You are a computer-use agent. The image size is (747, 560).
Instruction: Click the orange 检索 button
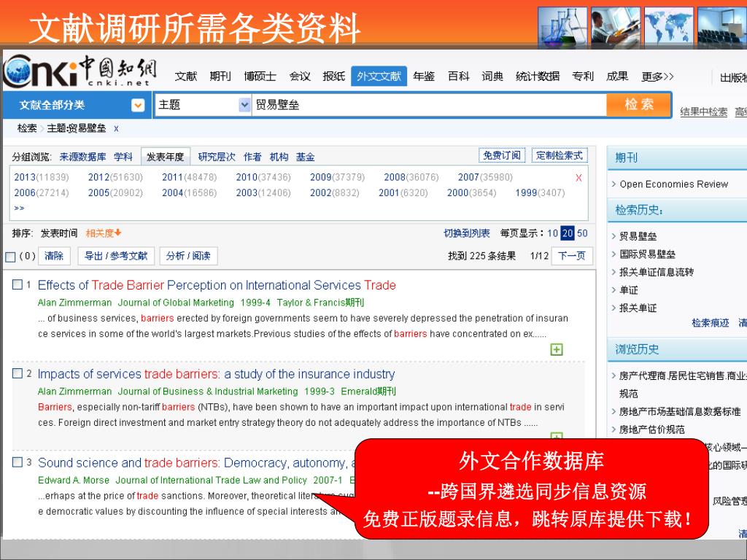click(639, 104)
